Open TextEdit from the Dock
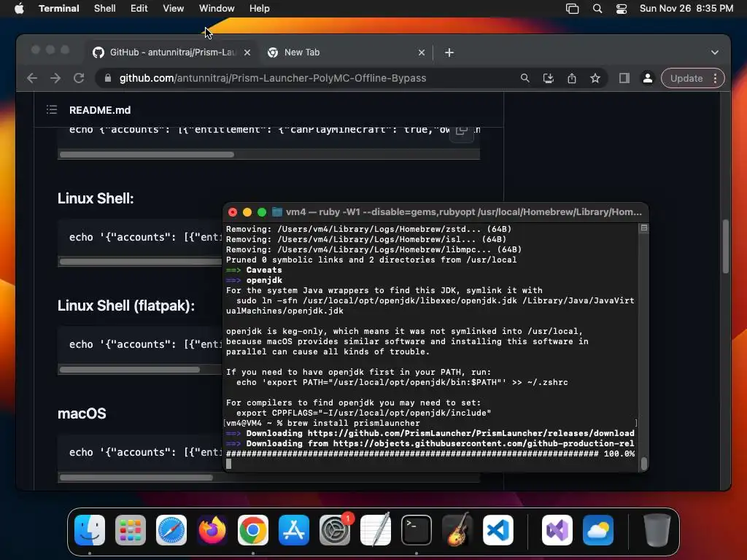The width and height of the screenshot is (747, 560). (x=376, y=530)
